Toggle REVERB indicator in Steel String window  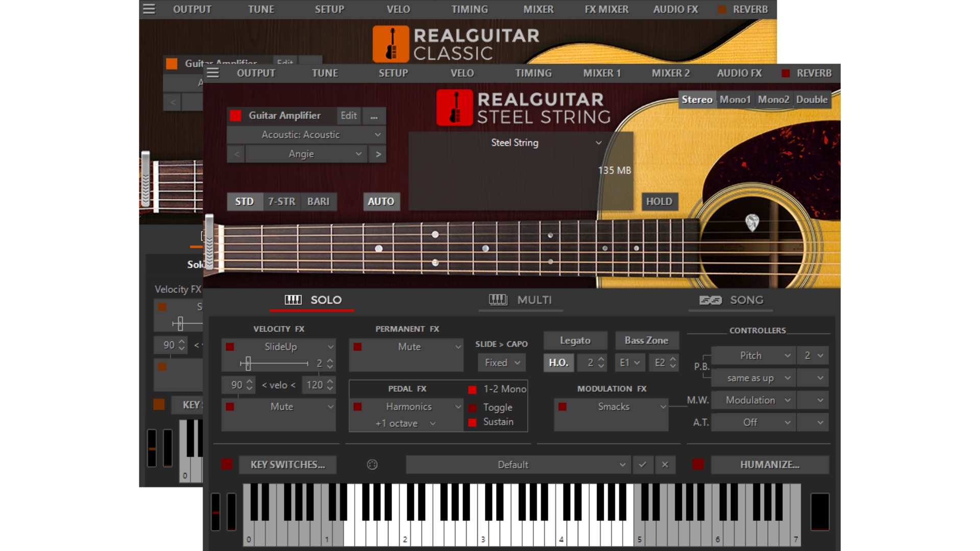[x=786, y=73]
